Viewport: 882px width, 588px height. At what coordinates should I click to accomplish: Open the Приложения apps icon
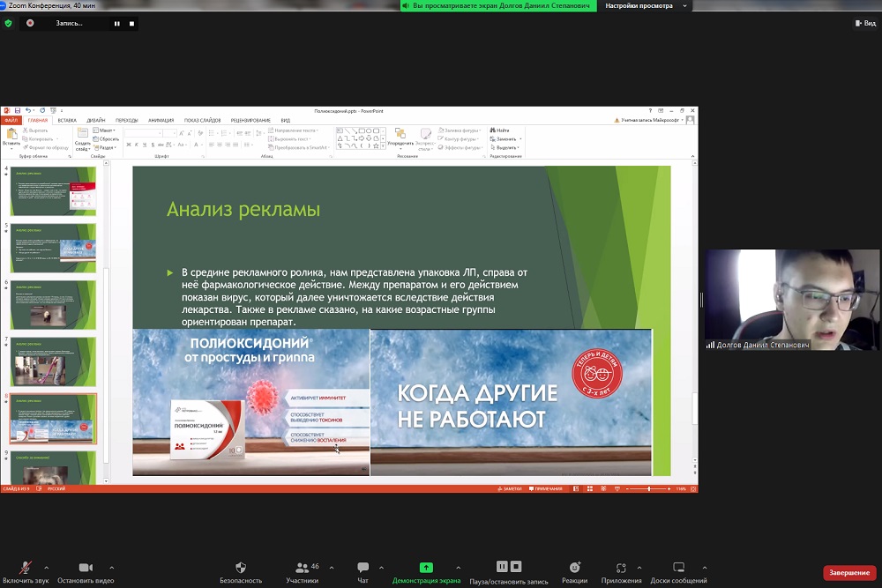tap(621, 568)
